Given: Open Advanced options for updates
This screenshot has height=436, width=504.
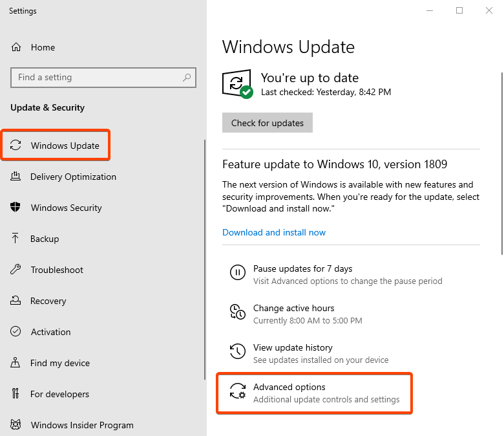Looking at the screenshot, I should click(x=289, y=387).
